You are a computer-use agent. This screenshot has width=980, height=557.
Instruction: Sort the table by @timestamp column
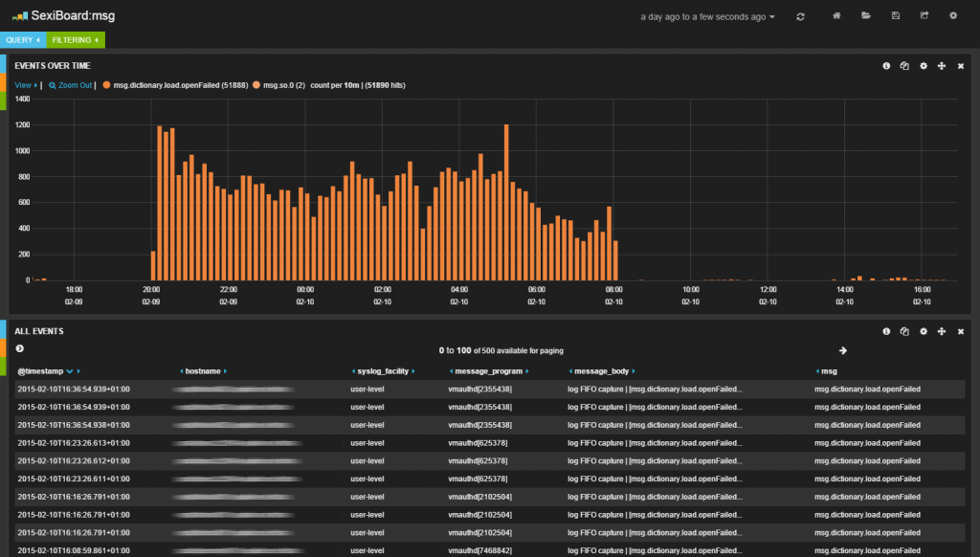[x=42, y=370]
